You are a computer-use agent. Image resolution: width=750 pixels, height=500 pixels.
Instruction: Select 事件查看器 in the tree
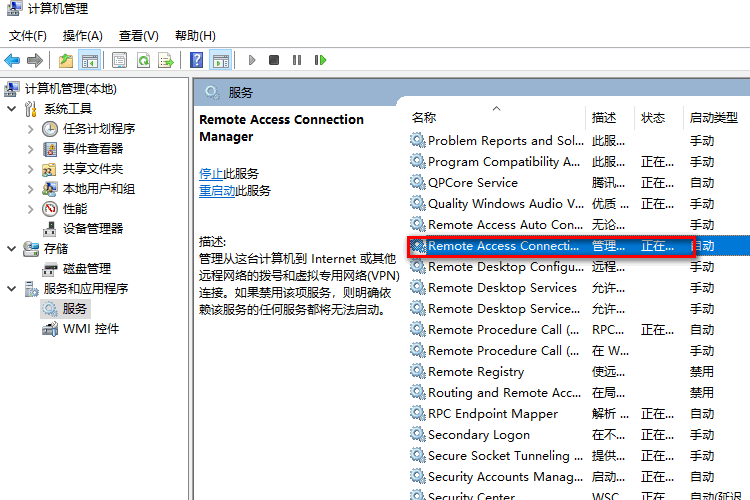pyautogui.click(x=93, y=149)
